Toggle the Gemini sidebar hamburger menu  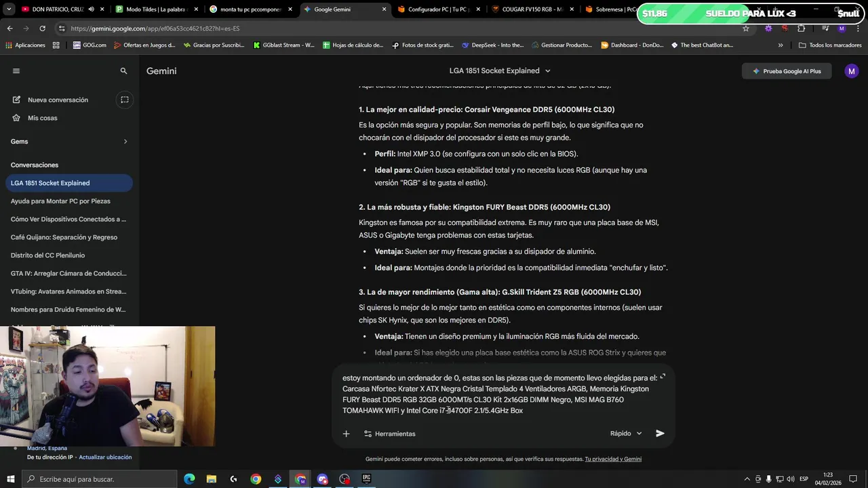tap(16, 70)
